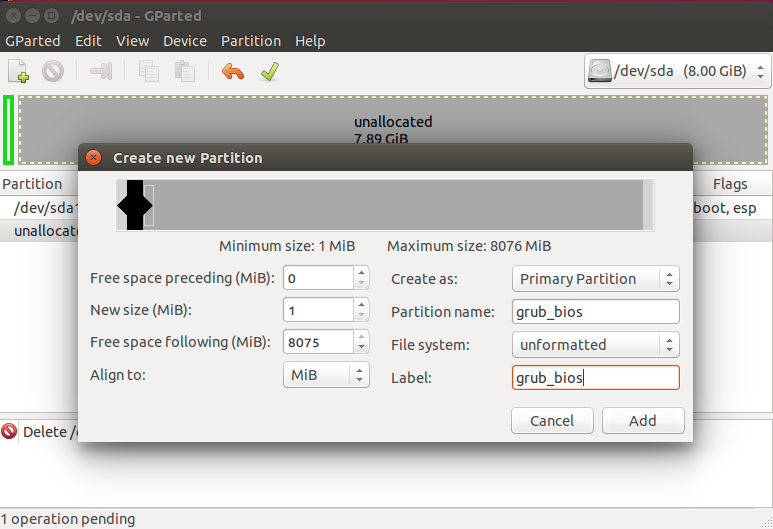Viewport: 773px width, 529px height.
Task: Click the black partition resize handle
Action: 135,205
